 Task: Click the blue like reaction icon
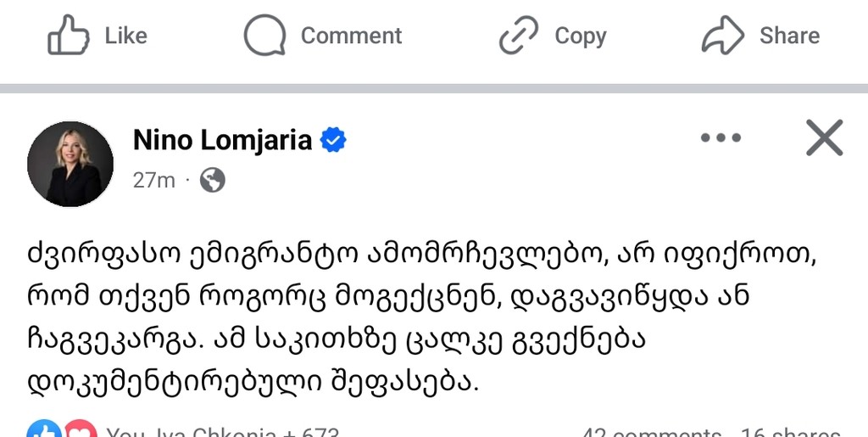45,429
